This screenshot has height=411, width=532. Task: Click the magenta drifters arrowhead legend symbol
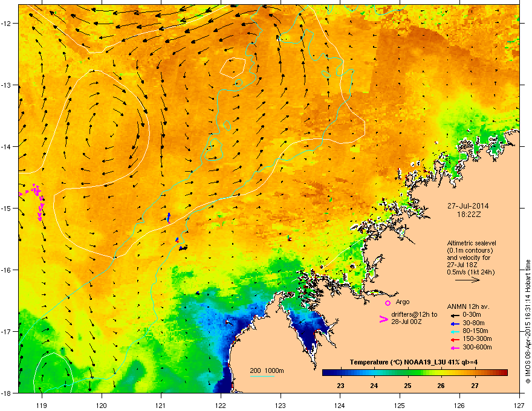383,319
